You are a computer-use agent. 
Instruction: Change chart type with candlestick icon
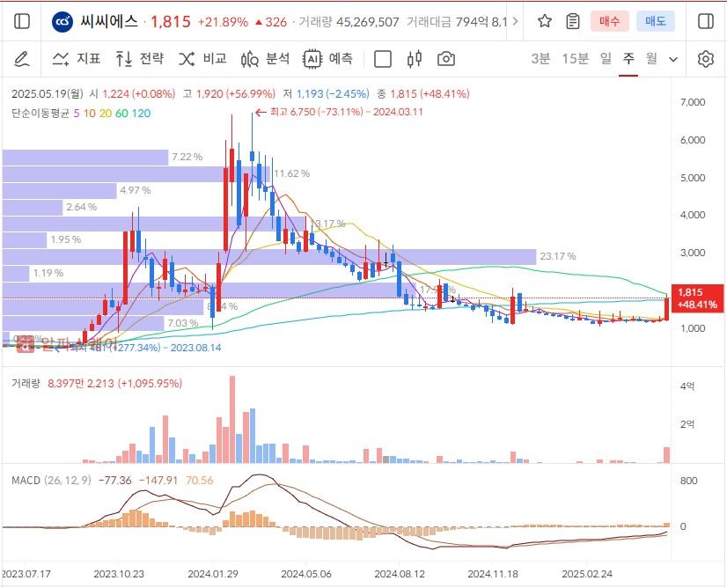pos(415,59)
